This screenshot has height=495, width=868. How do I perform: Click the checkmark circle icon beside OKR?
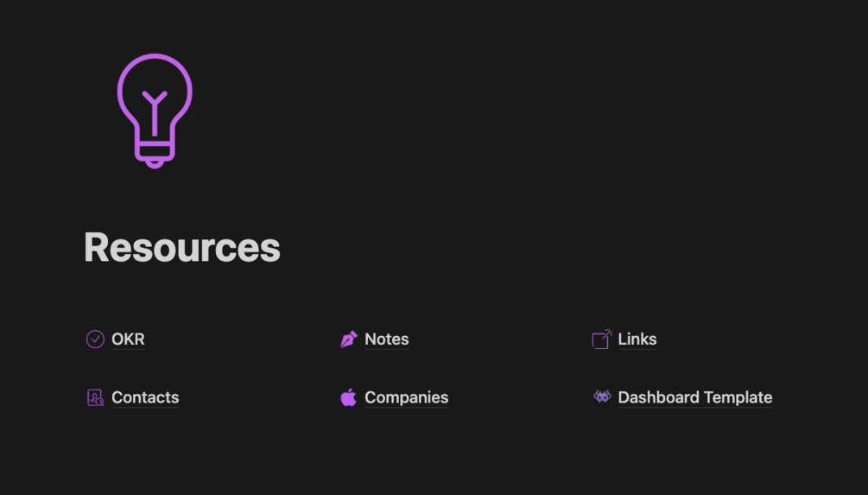95,340
